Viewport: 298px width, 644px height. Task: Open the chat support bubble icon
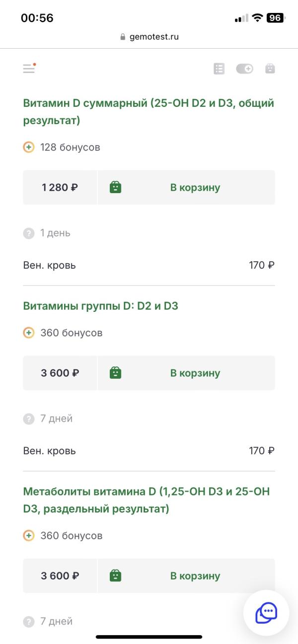coord(267,613)
